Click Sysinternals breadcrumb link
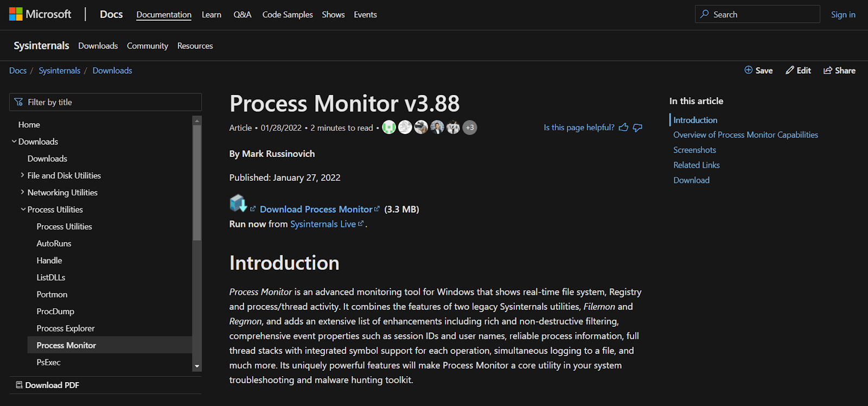 59,71
